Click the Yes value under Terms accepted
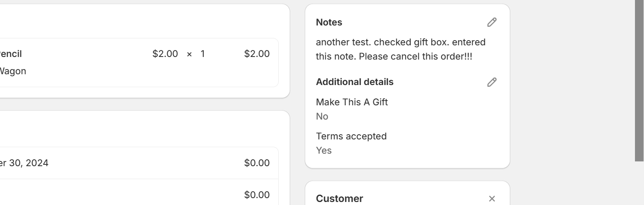The image size is (644, 205). pyautogui.click(x=324, y=151)
